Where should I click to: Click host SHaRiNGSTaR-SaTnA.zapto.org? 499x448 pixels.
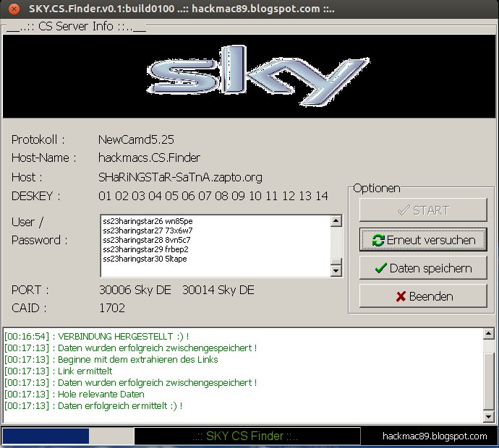coord(180,178)
